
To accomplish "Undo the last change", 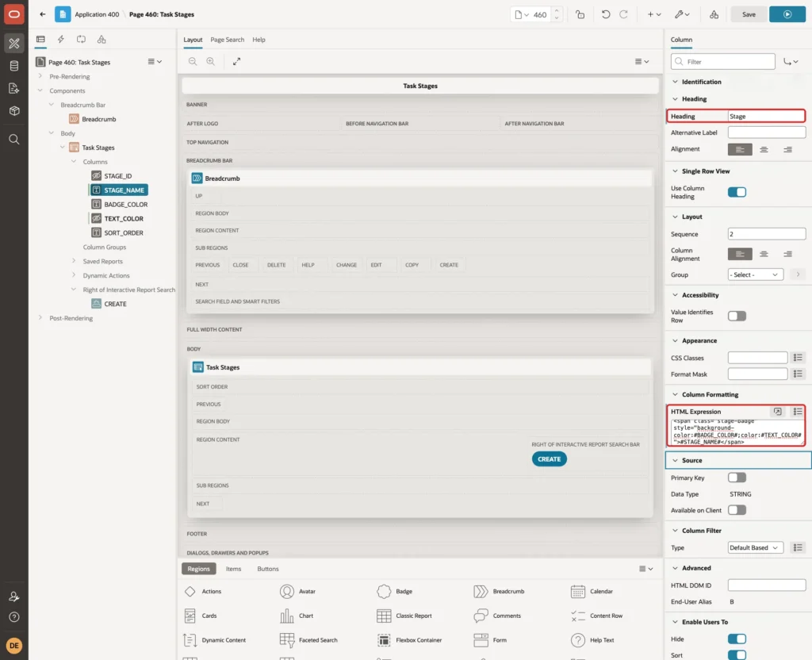I will 605,14.
